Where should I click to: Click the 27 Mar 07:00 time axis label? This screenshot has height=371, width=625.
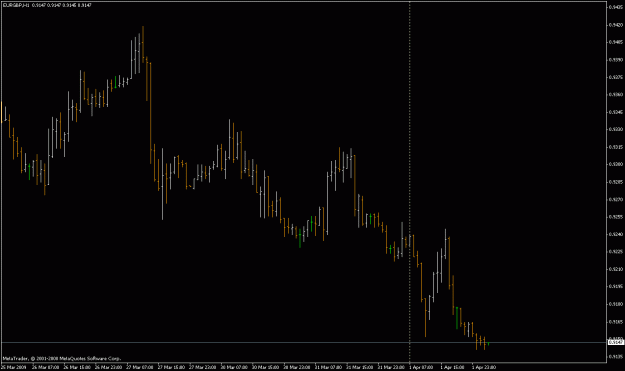click(x=140, y=367)
